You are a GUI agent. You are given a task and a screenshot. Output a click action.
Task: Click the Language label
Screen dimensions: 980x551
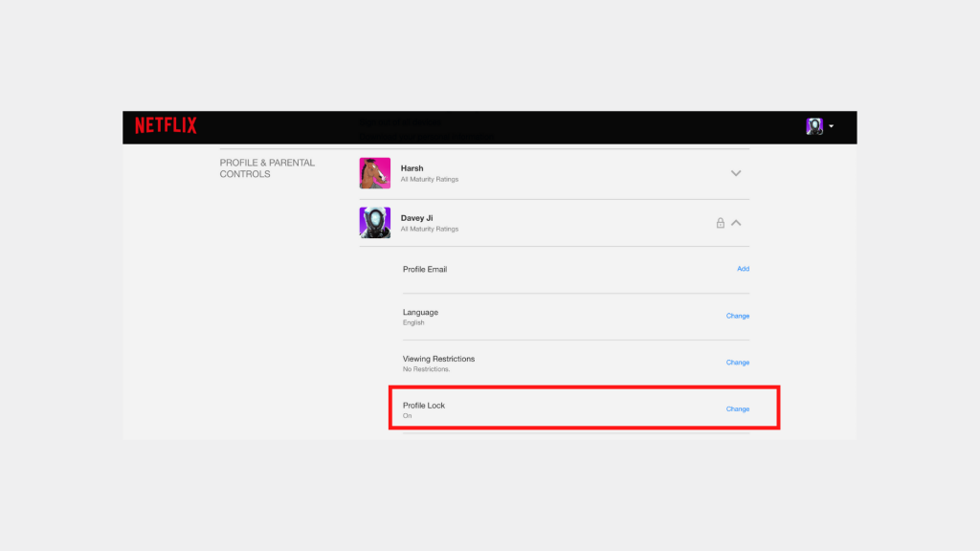[x=421, y=313]
